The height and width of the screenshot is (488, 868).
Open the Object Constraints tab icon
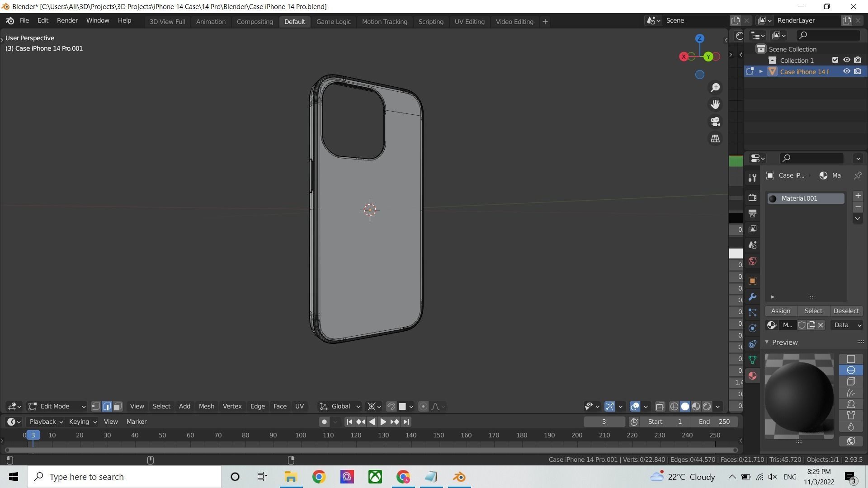pyautogui.click(x=752, y=344)
